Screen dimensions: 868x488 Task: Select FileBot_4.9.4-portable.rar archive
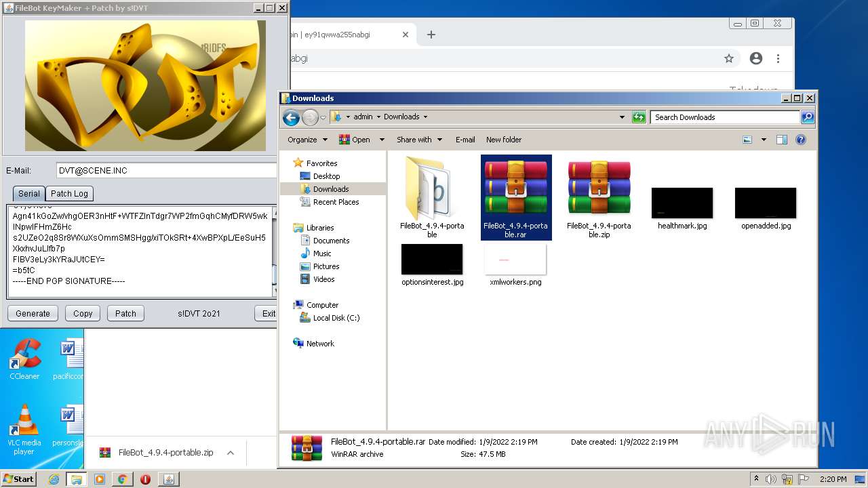516,197
